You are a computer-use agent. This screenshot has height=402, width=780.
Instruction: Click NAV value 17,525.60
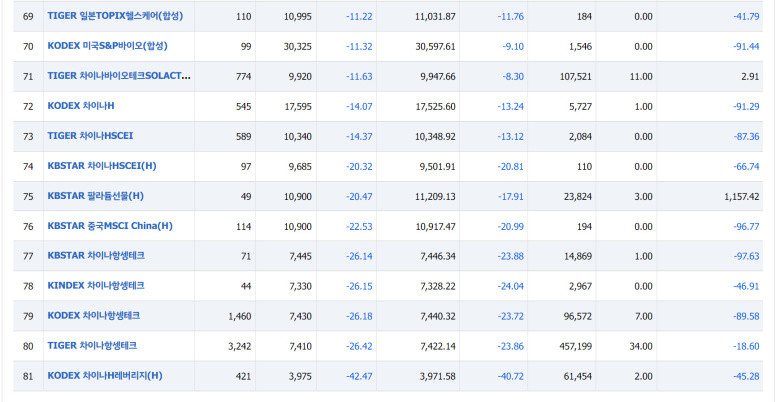tap(435, 106)
